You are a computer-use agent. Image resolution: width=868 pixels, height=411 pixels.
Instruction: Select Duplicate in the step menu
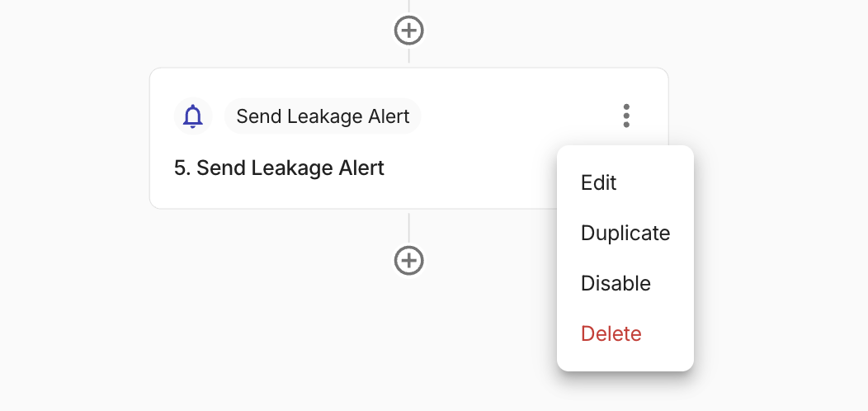pyautogui.click(x=625, y=233)
